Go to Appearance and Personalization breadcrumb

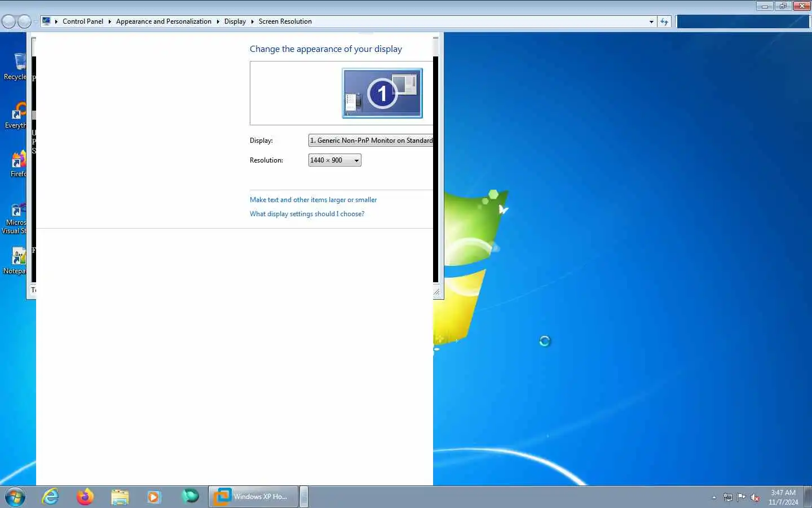click(x=164, y=21)
